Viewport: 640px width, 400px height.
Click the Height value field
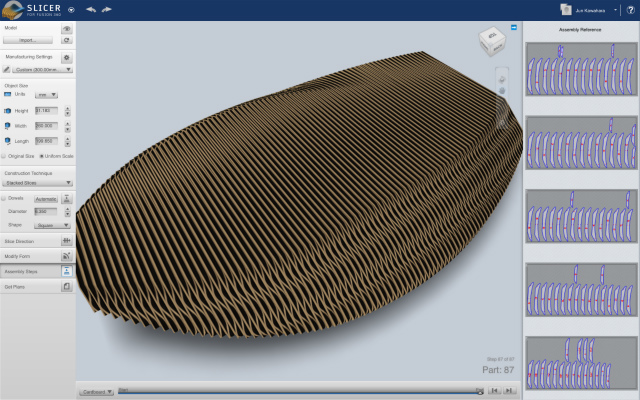[46, 111]
